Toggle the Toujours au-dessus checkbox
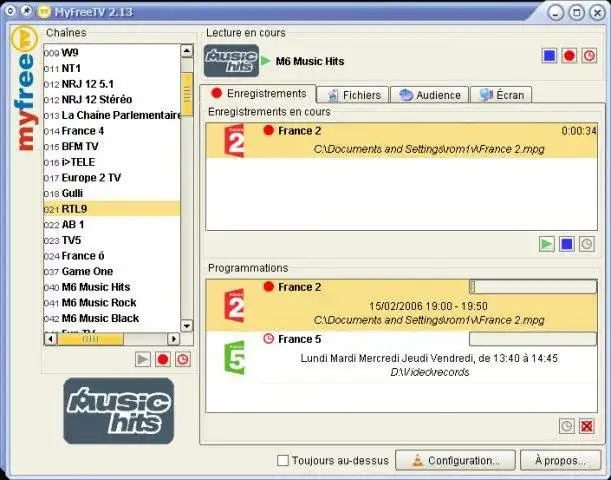This screenshot has width=611, height=480. coord(283,461)
